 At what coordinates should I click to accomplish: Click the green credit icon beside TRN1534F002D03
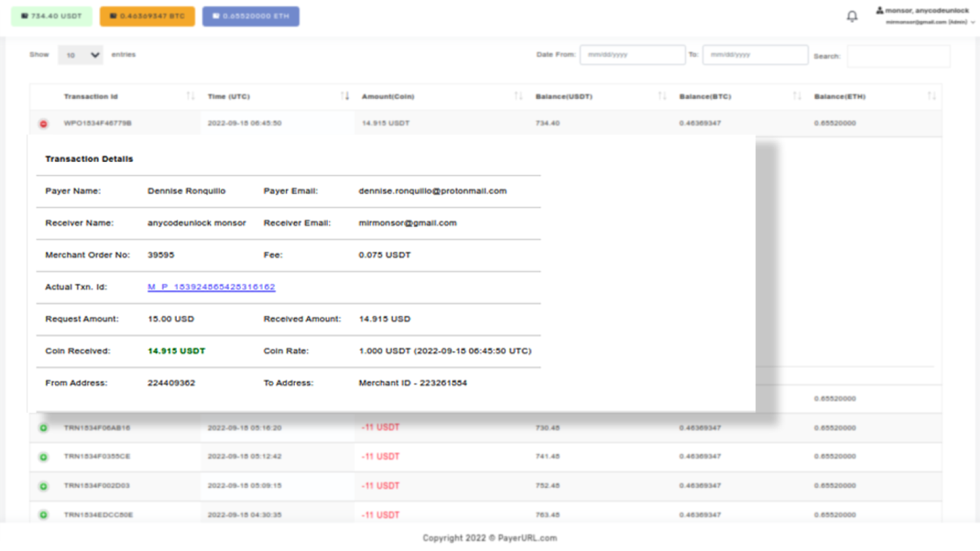click(x=43, y=485)
